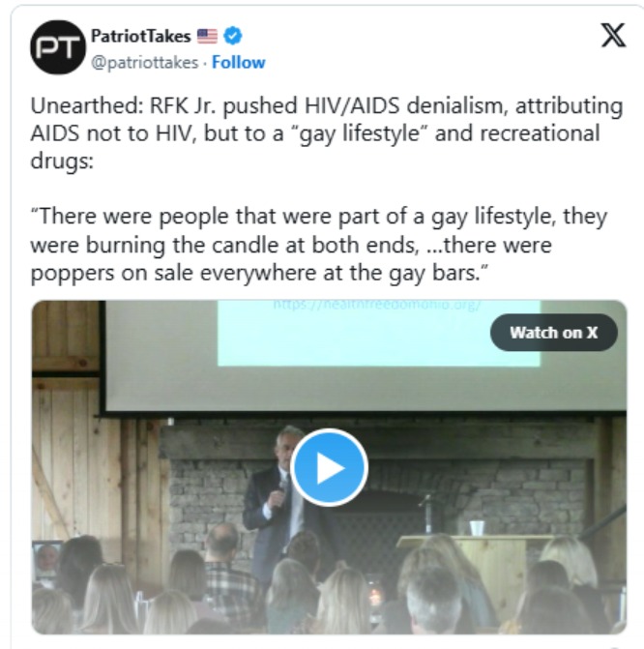Click the white cup on the wooden podium
The width and height of the screenshot is (644, 649).
(477, 528)
